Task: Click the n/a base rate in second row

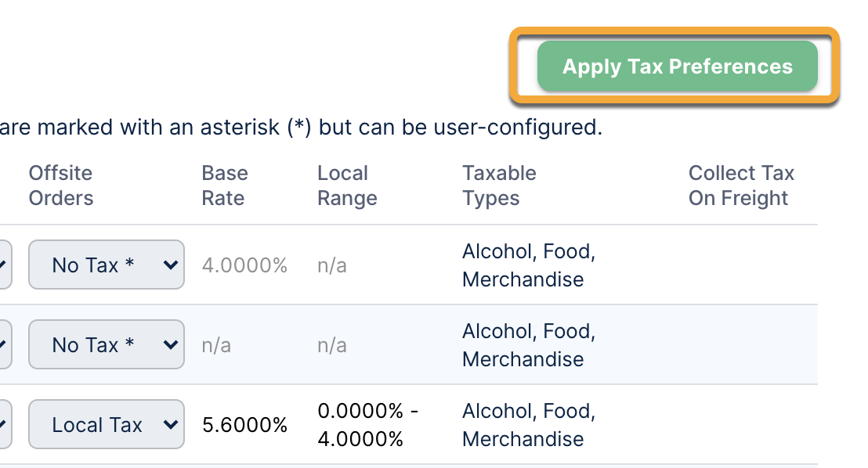Action: coord(216,346)
